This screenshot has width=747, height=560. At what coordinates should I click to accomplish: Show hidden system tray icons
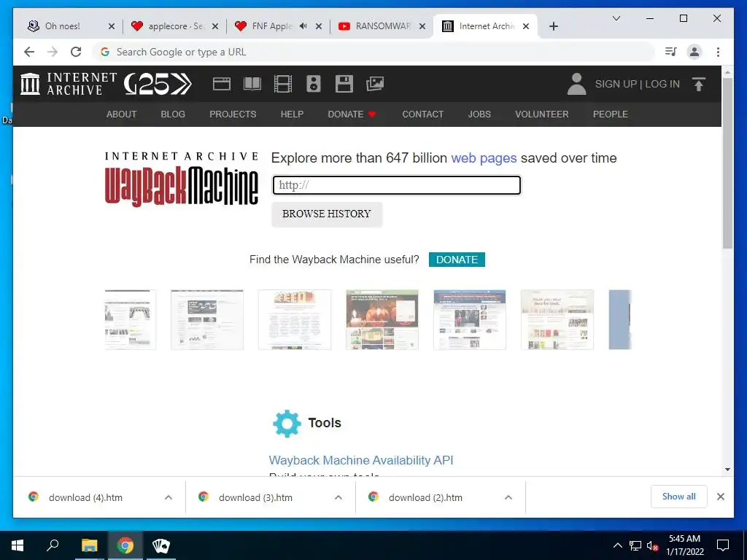tap(617, 545)
